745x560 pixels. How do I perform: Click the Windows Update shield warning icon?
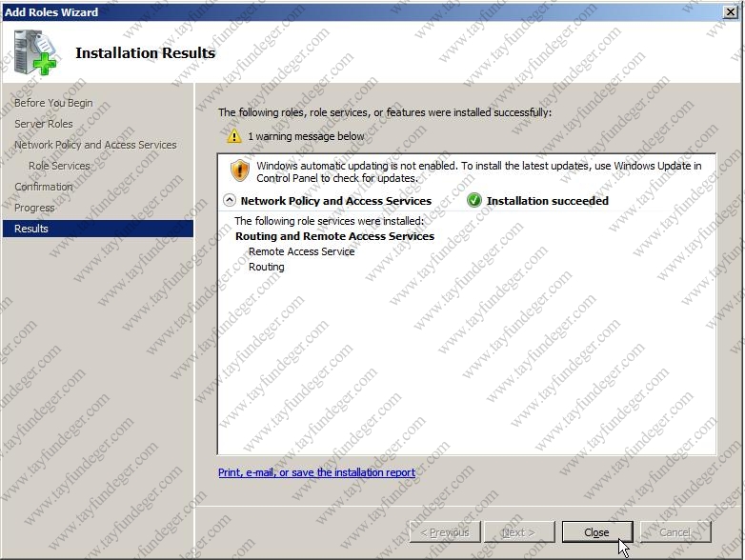[x=240, y=170]
